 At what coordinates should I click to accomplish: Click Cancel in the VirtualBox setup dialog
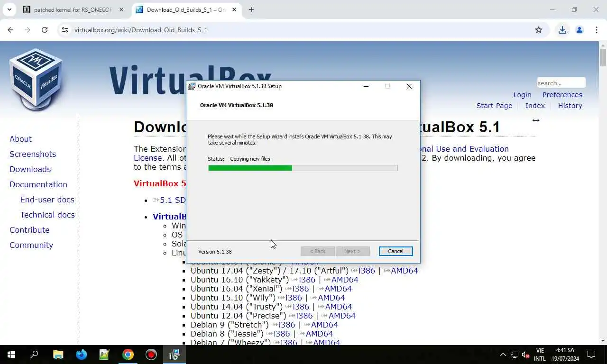pyautogui.click(x=395, y=251)
